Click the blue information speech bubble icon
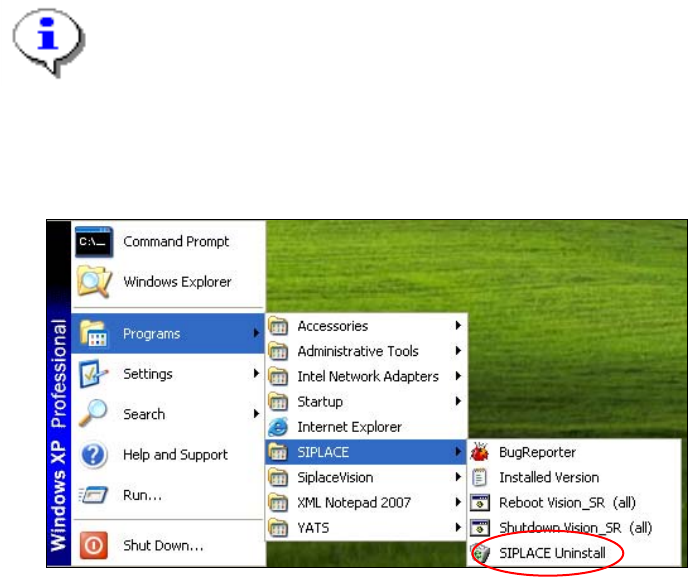 pyautogui.click(x=48, y=43)
